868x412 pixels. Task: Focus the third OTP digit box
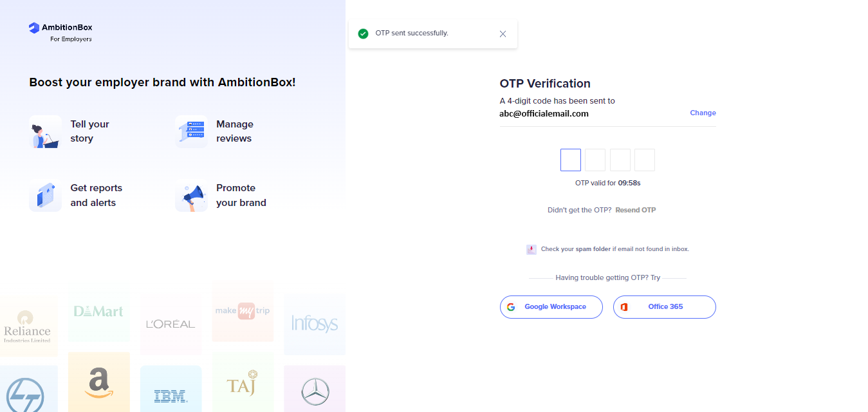tap(620, 160)
